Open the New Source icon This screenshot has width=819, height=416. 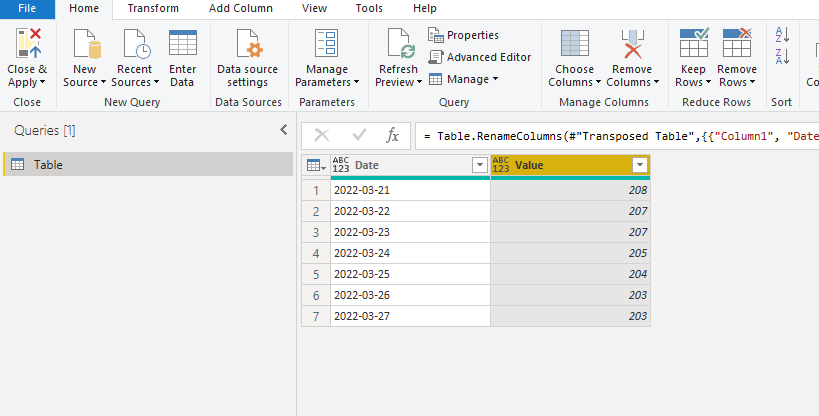(x=87, y=43)
